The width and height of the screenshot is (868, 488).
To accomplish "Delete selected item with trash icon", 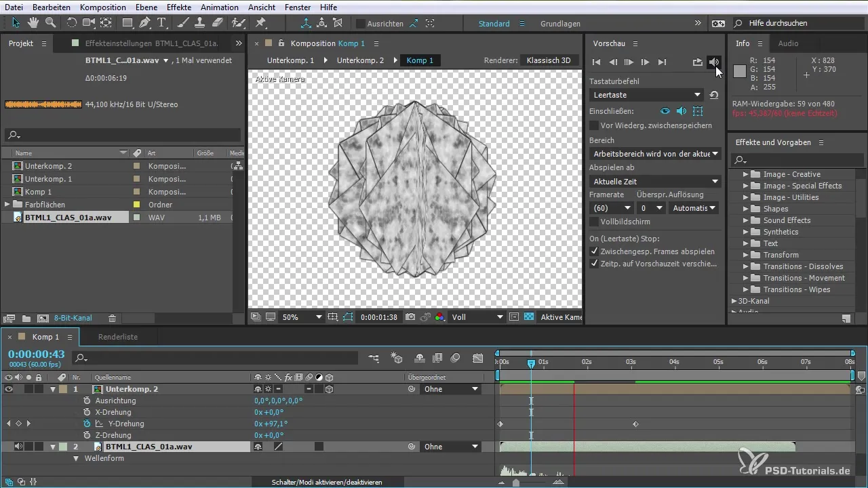I will click(x=113, y=318).
